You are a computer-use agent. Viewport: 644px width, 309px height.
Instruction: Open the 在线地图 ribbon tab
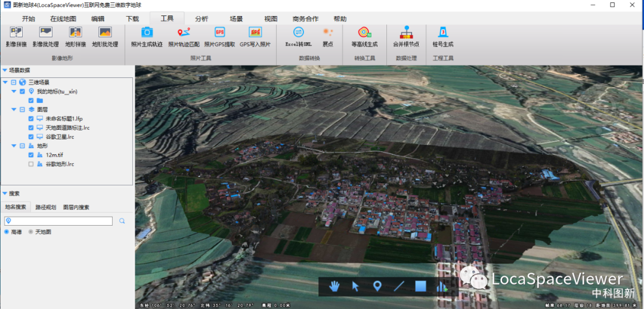click(x=63, y=18)
